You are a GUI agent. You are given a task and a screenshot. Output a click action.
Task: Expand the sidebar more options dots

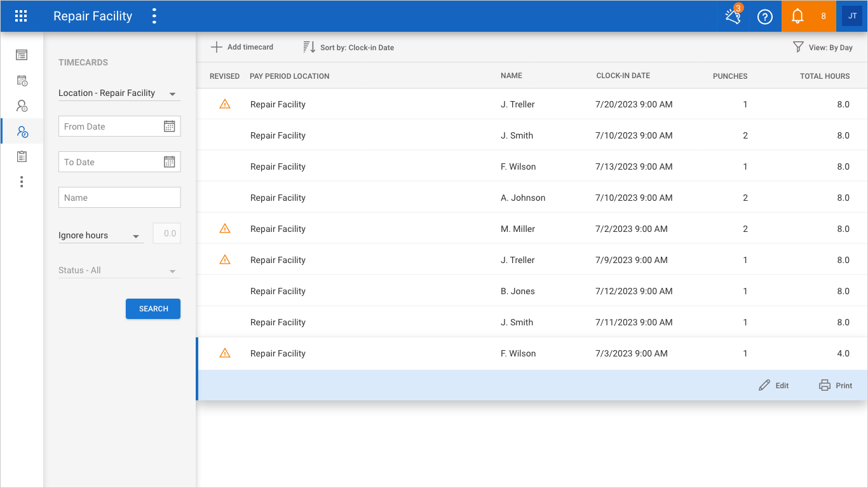point(22,182)
